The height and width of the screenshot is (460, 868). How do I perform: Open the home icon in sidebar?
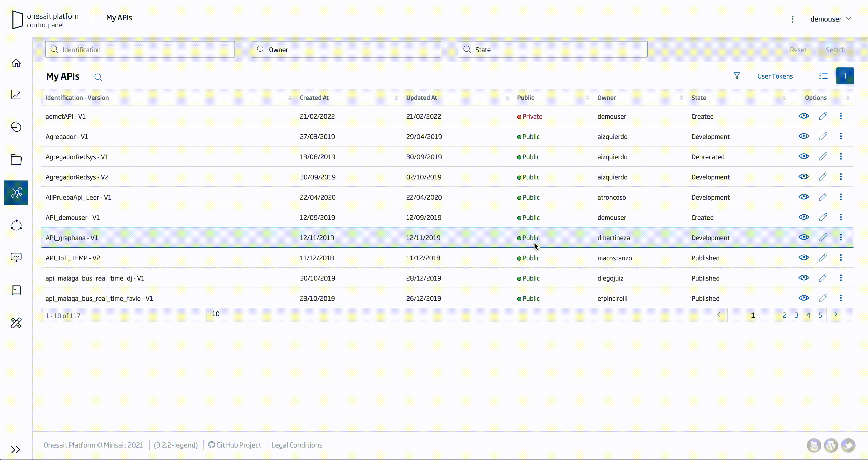(x=16, y=63)
